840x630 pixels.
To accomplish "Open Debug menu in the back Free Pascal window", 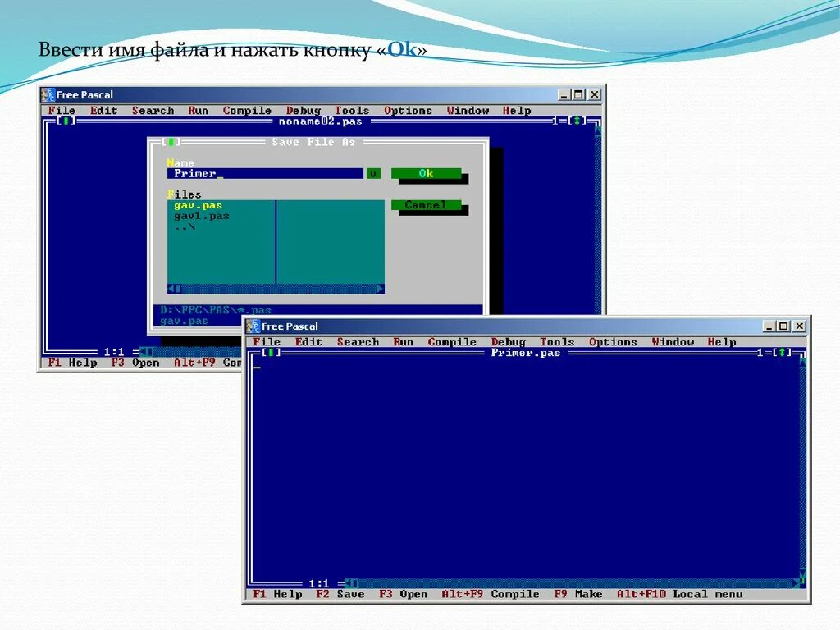I will click(304, 111).
